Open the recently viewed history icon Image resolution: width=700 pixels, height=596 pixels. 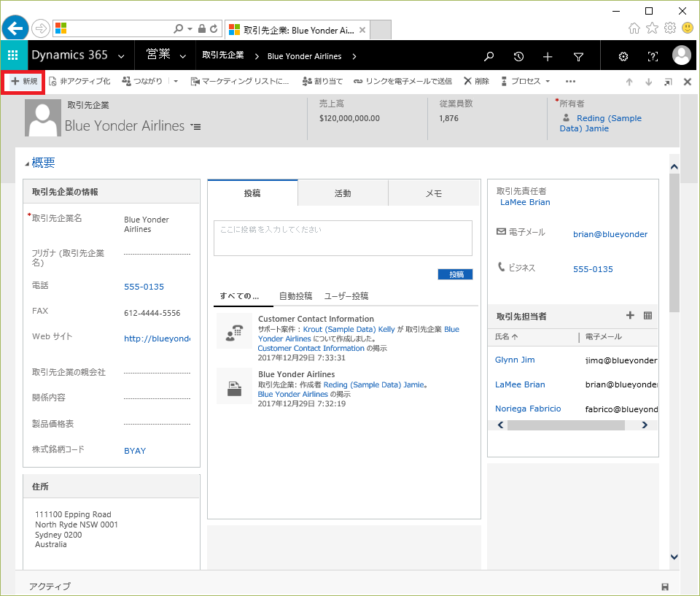[x=518, y=56]
